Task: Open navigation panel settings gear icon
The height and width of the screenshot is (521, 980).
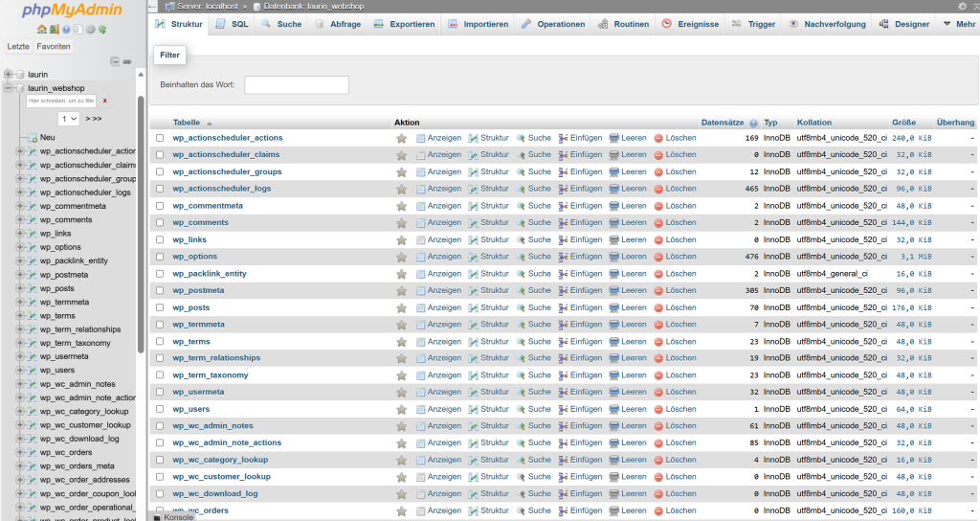Action: (x=91, y=30)
